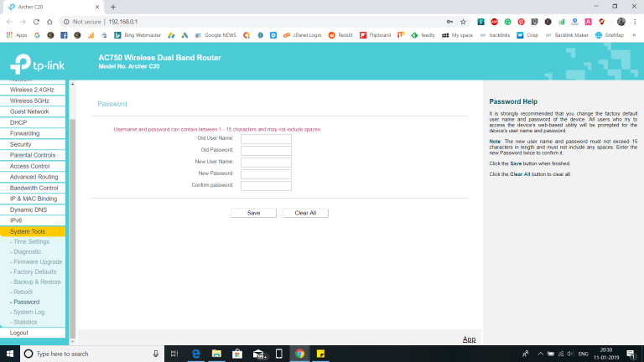Viewport: 644px width, 362px height.
Task: Open the Reddit bookmark
Action: [x=340, y=35]
